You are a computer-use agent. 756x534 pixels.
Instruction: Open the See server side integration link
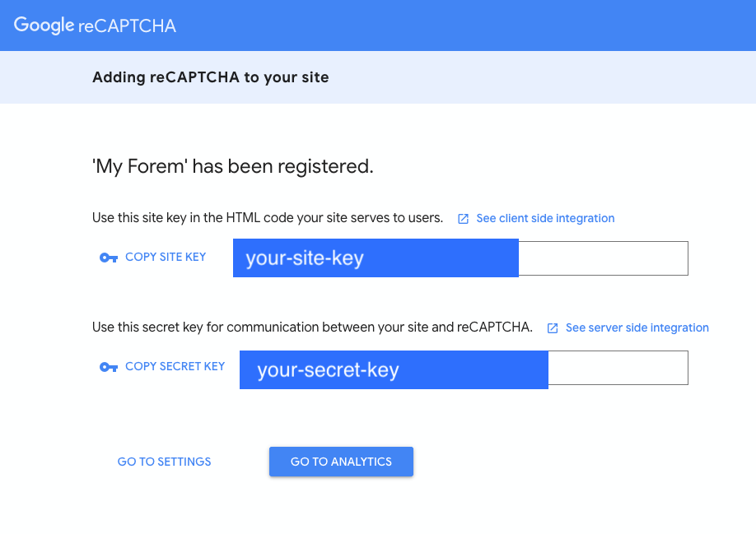pyautogui.click(x=637, y=327)
